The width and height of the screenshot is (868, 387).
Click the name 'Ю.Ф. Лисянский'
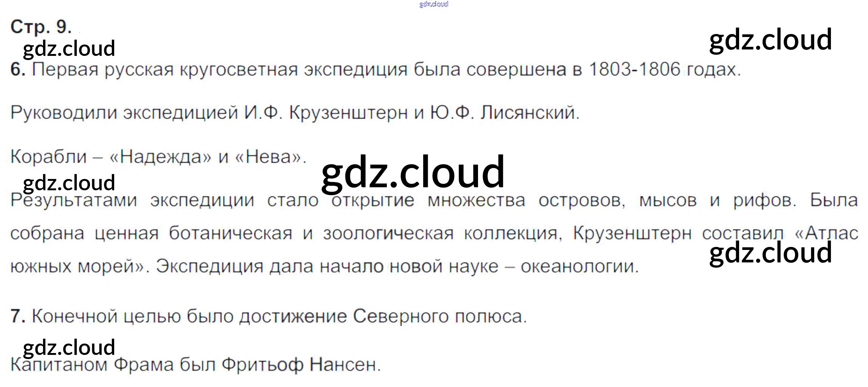coord(504,113)
